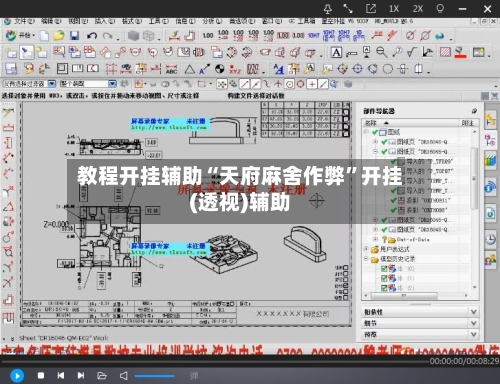Click the blue Play button
The image size is (500, 384).
[17, 376]
